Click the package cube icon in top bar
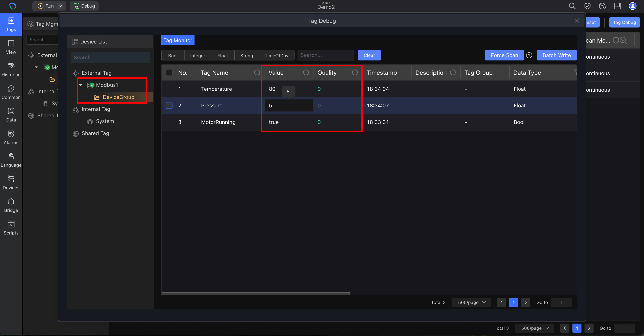Image resolution: width=644 pixels, height=336 pixels. (603, 6)
